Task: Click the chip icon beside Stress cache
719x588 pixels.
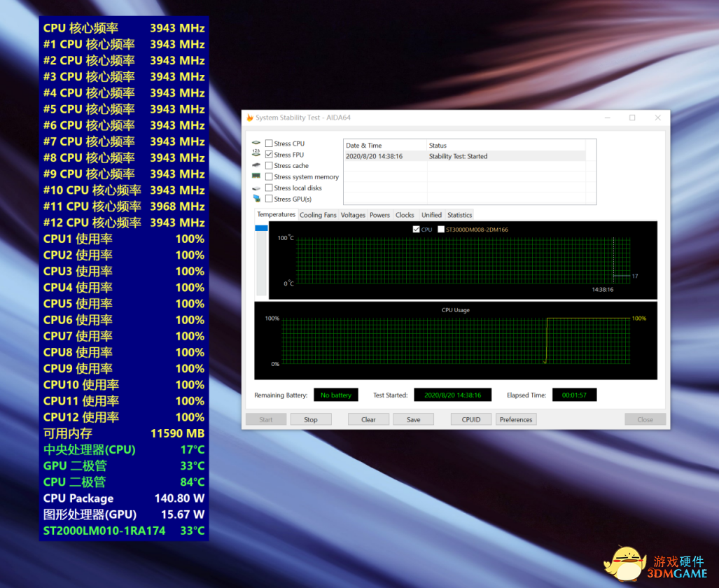Action: [x=256, y=164]
